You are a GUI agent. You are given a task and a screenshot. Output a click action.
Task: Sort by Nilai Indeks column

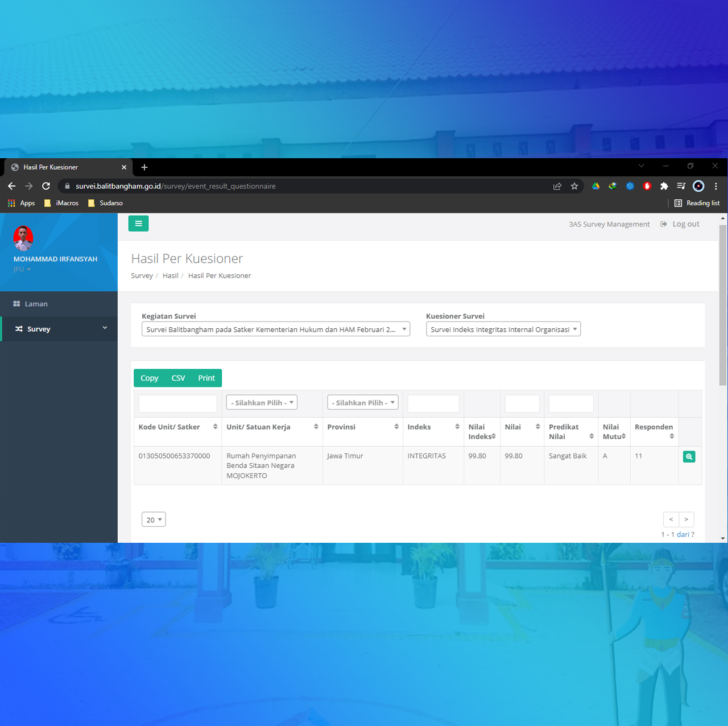click(482, 432)
